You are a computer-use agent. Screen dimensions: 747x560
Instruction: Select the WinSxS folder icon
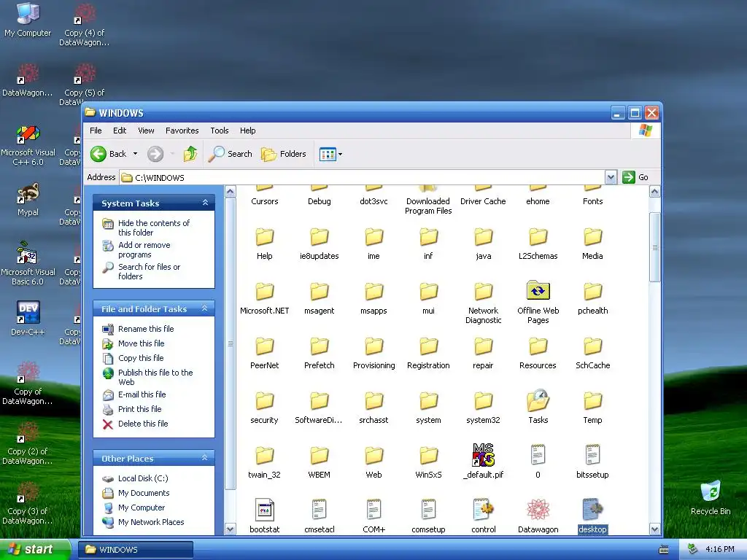(x=428, y=455)
